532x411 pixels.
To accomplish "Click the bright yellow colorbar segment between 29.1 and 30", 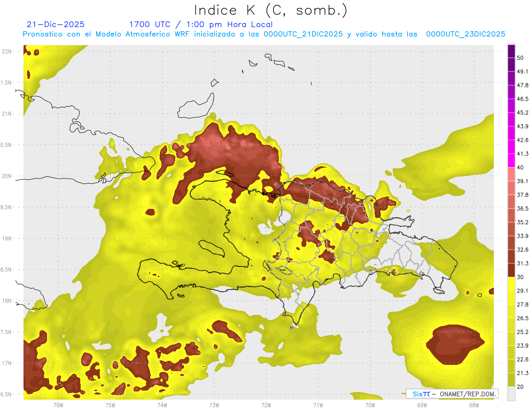I will 511,284.
